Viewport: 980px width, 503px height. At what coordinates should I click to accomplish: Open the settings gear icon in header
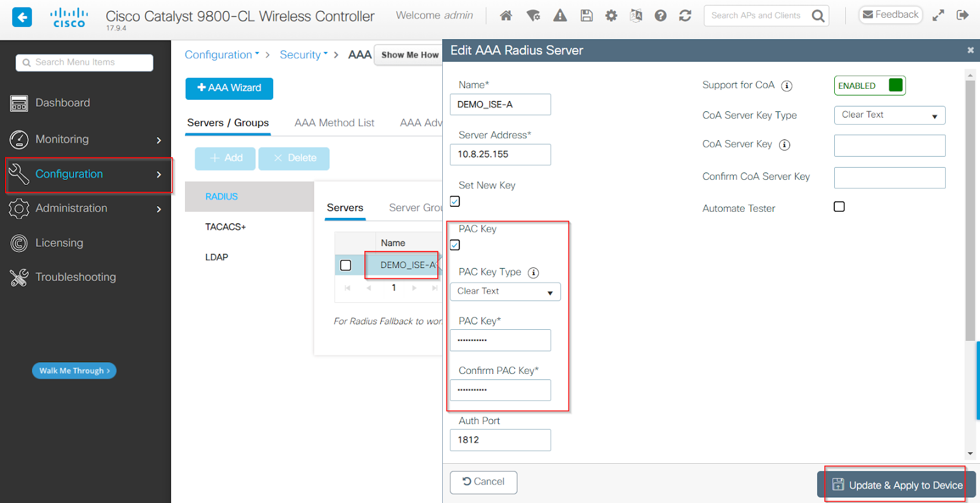[x=611, y=16]
